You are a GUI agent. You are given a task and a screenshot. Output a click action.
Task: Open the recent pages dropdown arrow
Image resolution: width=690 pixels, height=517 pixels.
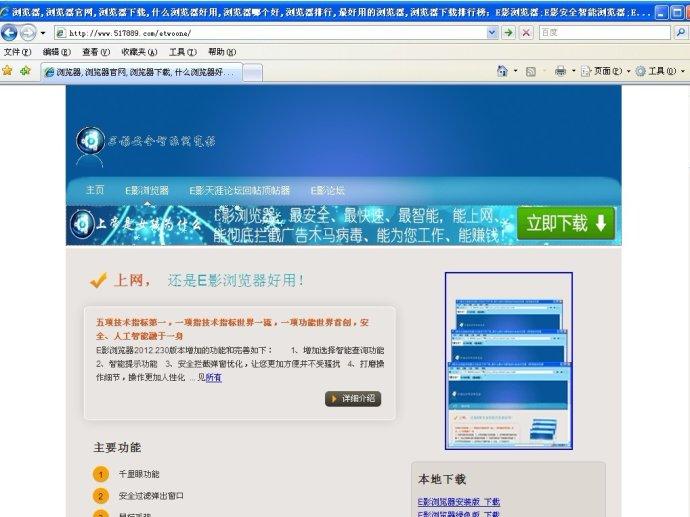43,33
